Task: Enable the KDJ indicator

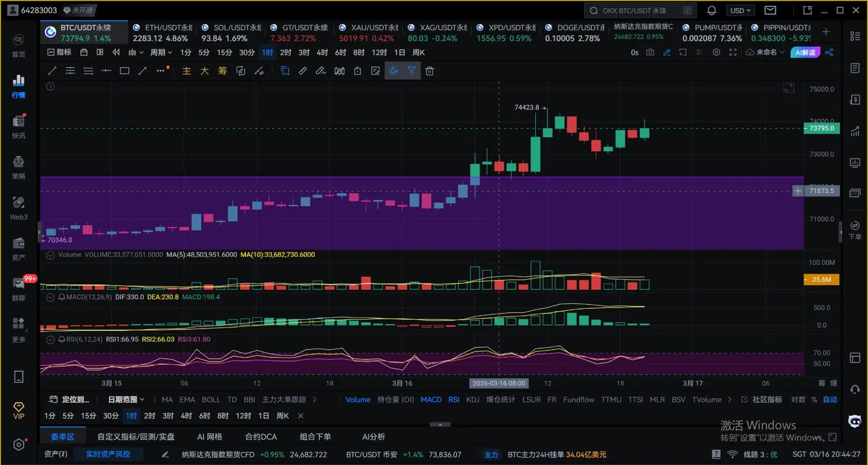Action: (x=473, y=399)
